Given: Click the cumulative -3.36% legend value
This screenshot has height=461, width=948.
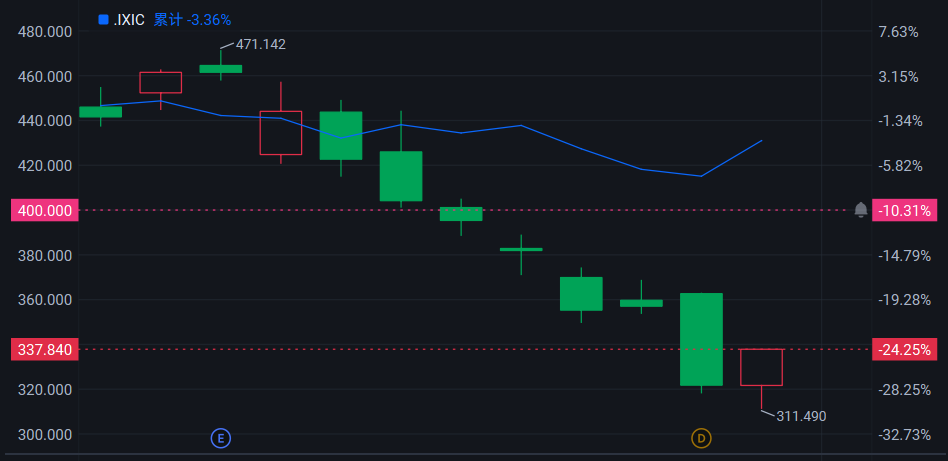Looking at the screenshot, I should [x=193, y=19].
